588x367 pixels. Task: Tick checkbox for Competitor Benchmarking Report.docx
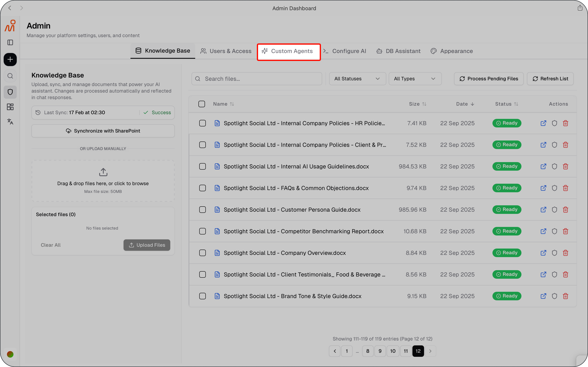click(x=202, y=231)
